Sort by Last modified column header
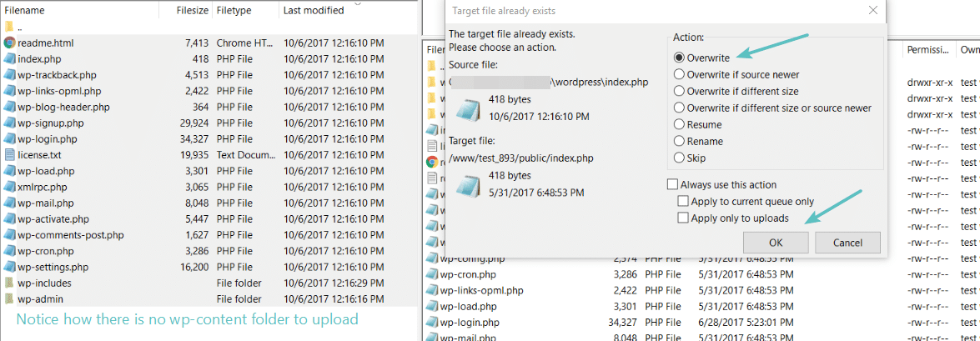This screenshot has height=341, width=980. point(313,11)
